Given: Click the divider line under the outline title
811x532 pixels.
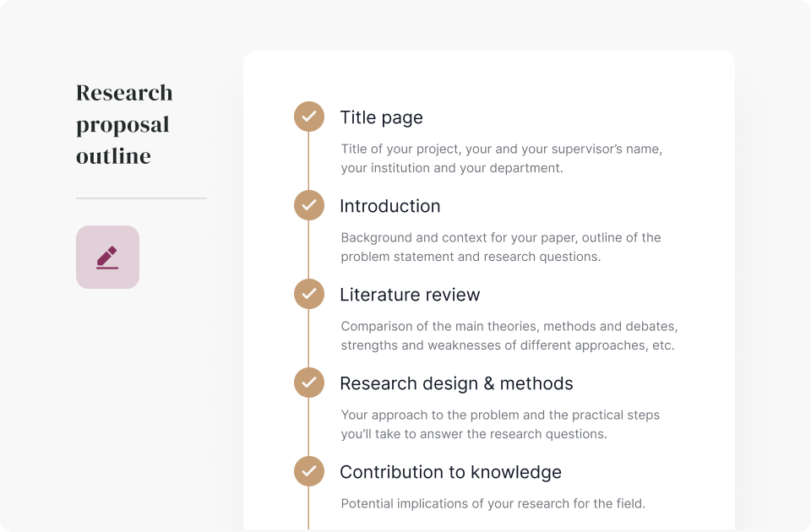Looking at the screenshot, I should 141,198.
